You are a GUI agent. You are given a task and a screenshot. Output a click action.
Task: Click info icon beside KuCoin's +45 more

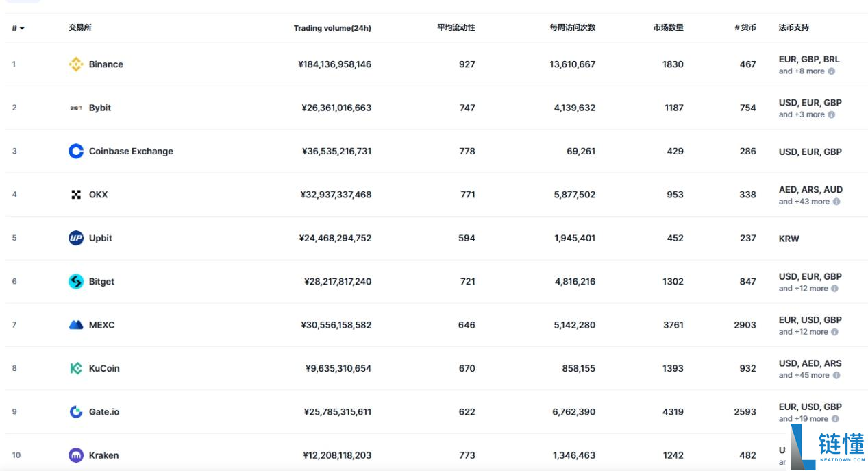click(x=836, y=375)
